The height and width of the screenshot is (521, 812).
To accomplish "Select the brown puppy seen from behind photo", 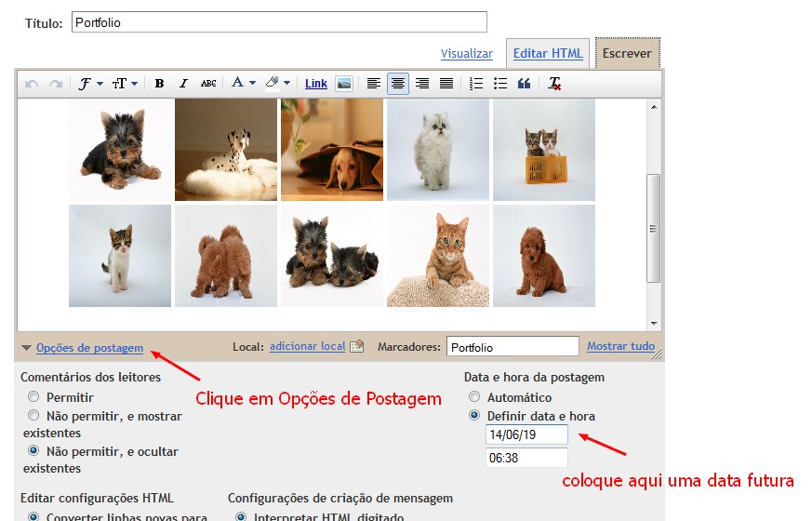I will click(x=226, y=256).
